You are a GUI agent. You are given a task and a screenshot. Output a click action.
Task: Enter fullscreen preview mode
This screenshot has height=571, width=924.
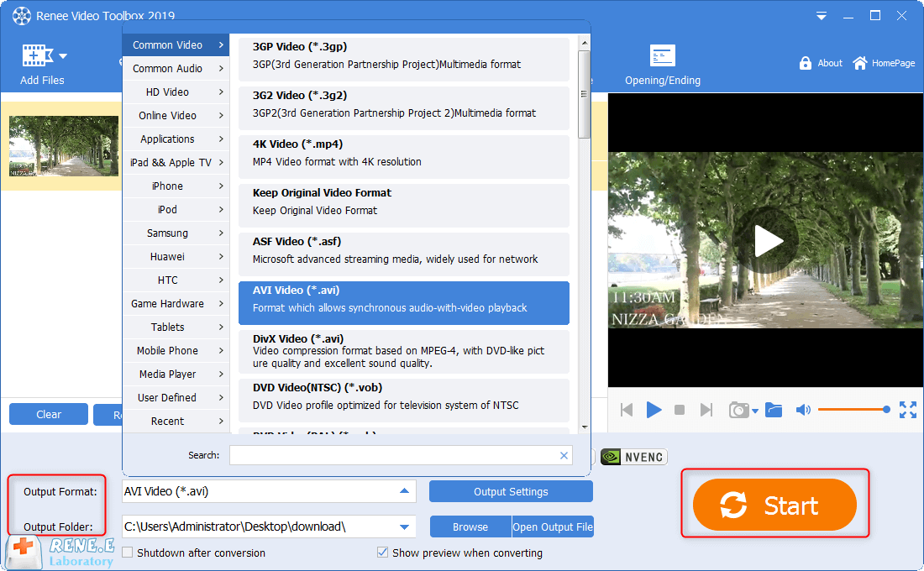pyautogui.click(x=907, y=410)
